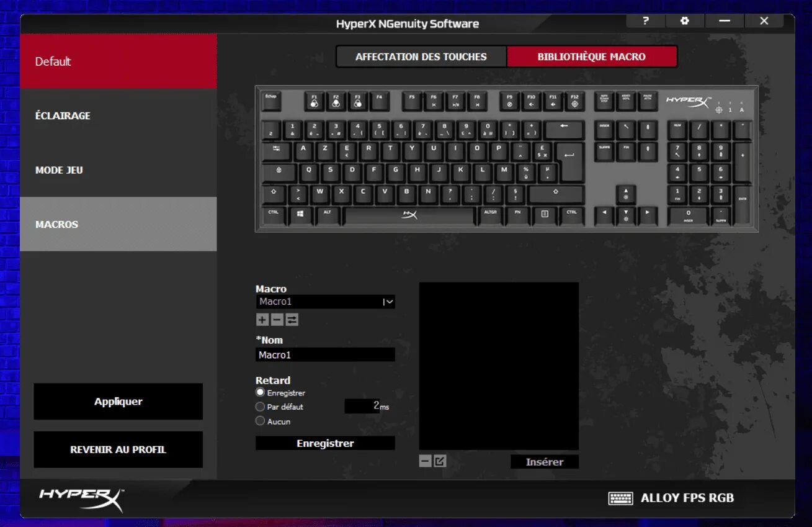Delete macro using minus icon under Macro dropdown
The image size is (812, 527).
click(x=277, y=320)
